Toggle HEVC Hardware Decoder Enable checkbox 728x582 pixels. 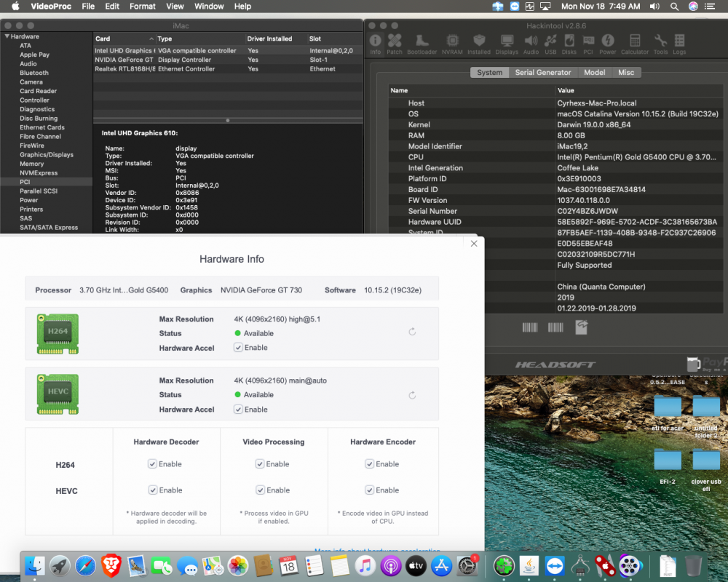(153, 490)
